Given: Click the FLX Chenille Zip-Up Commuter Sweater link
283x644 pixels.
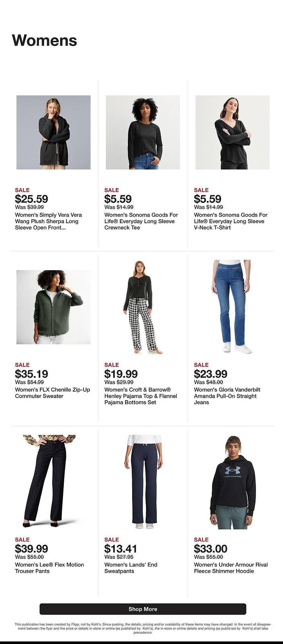Looking at the screenshot, I should coord(48,393).
